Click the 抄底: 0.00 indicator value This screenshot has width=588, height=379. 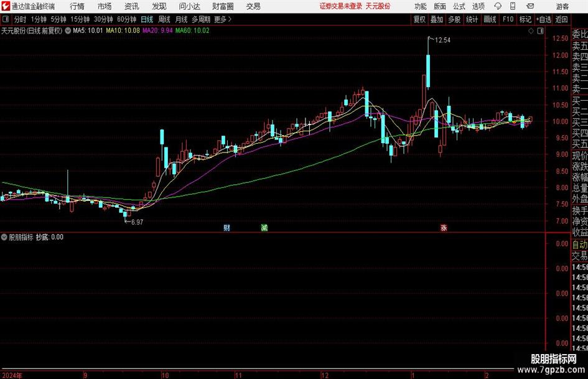coord(50,237)
